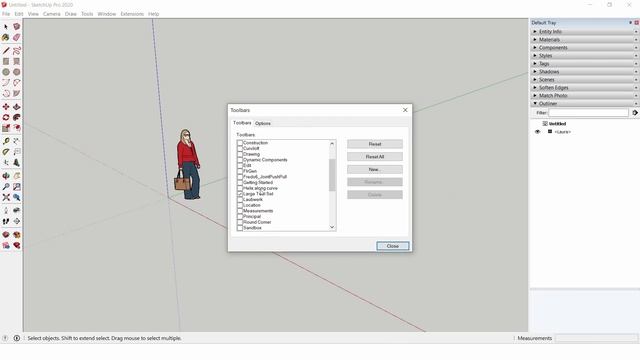640x360 pixels.
Task: Select the arrow Select tool
Action: [x=6, y=27]
